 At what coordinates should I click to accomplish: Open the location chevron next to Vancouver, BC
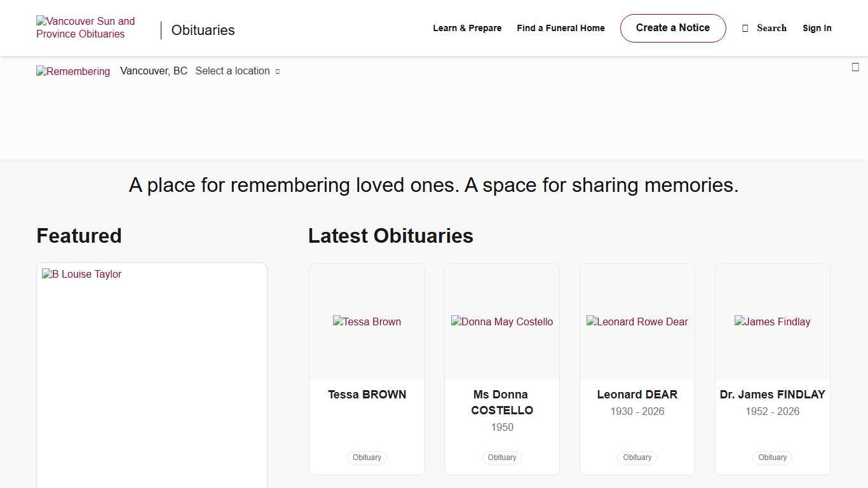click(277, 72)
